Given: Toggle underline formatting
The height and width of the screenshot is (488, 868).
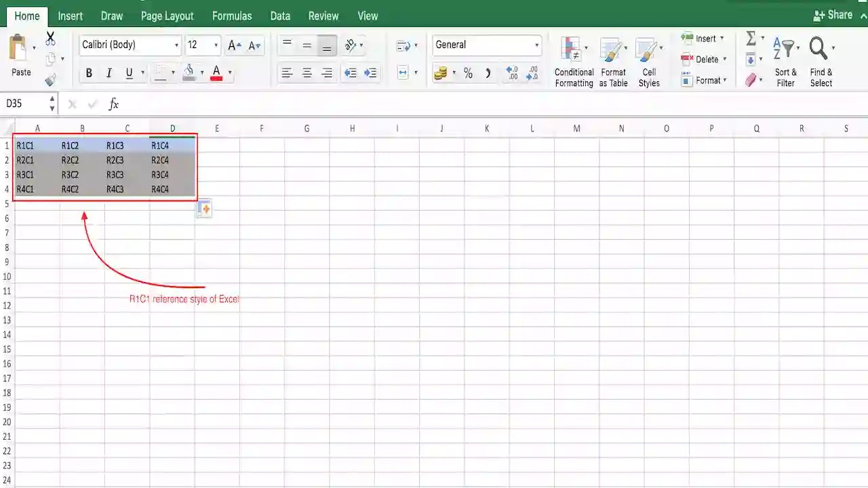Looking at the screenshot, I should click(x=128, y=73).
